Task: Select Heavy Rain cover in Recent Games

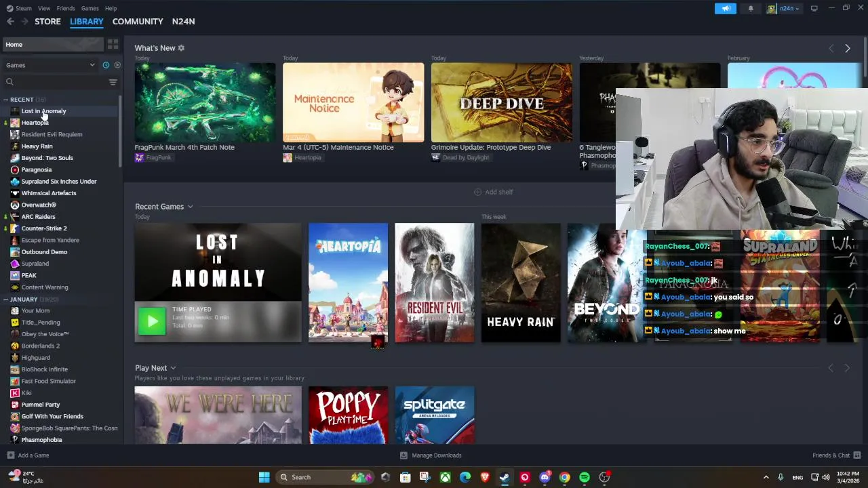Action: click(521, 283)
